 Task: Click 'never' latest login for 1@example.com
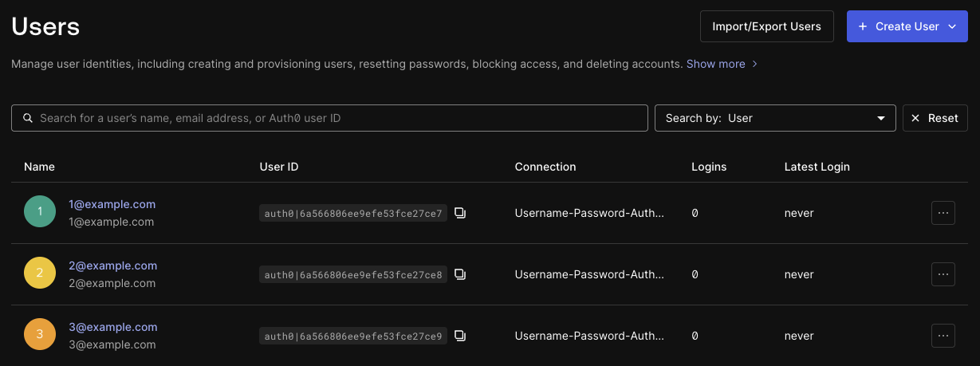pos(799,213)
